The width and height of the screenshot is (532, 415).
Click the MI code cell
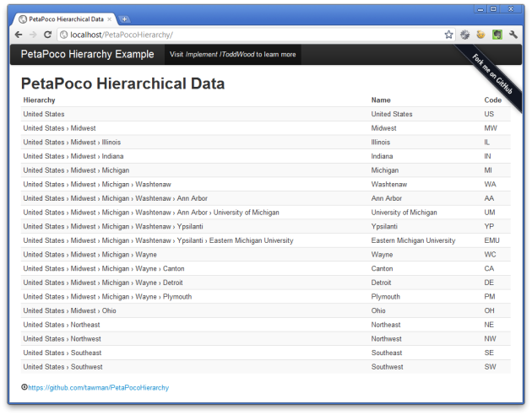[x=488, y=170]
